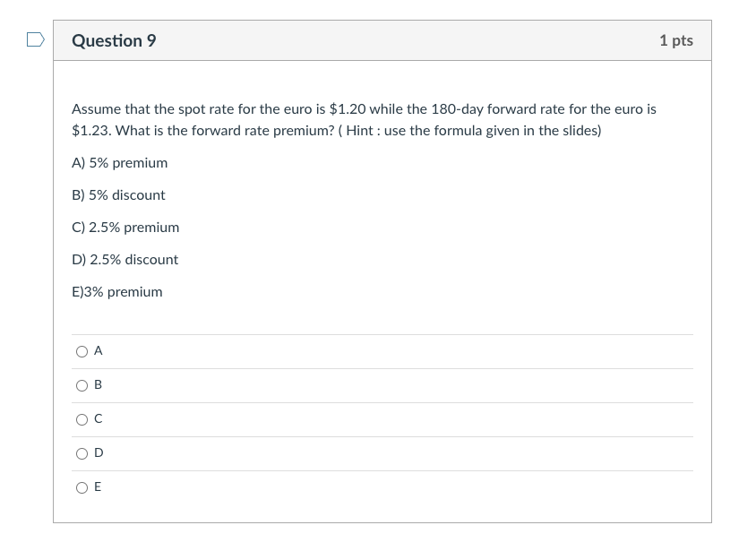Click the 'C) 2.5% premium' option text
Viewport: 756px width, 551px height.
(x=125, y=228)
